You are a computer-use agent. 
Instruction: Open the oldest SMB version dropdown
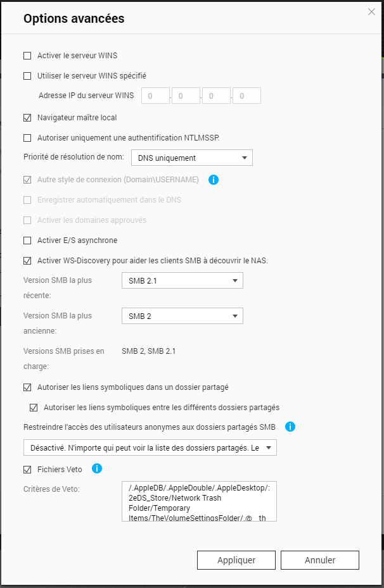pos(182,316)
